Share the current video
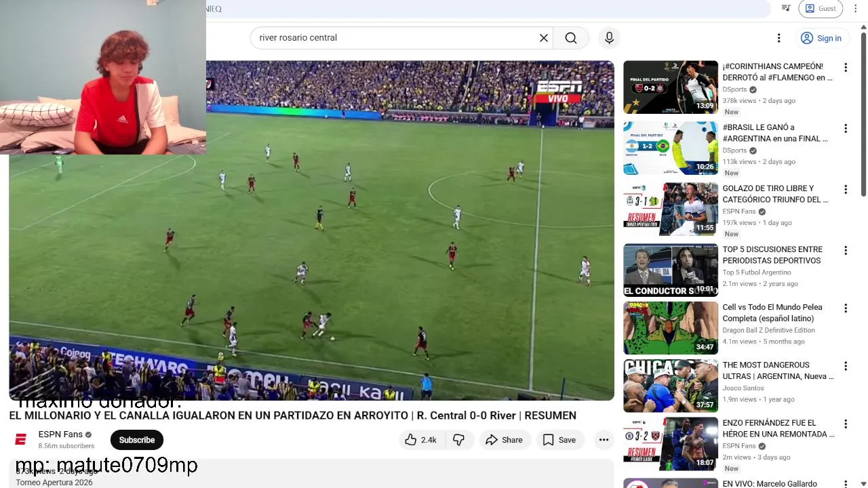The width and height of the screenshot is (868, 488). pyautogui.click(x=504, y=440)
